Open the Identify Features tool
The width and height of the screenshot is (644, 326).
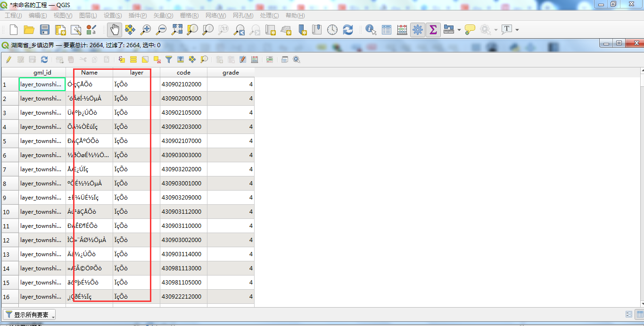coord(371,30)
